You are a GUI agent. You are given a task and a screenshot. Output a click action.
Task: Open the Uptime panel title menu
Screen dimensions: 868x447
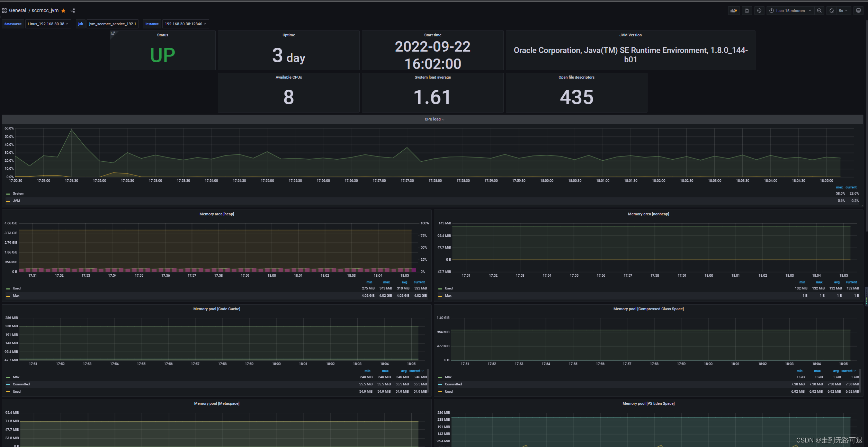point(289,35)
